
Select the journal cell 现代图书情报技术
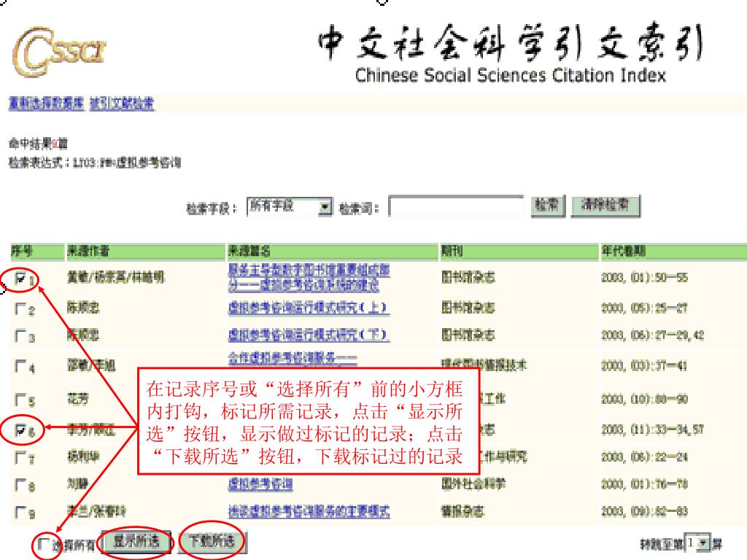[x=484, y=365]
